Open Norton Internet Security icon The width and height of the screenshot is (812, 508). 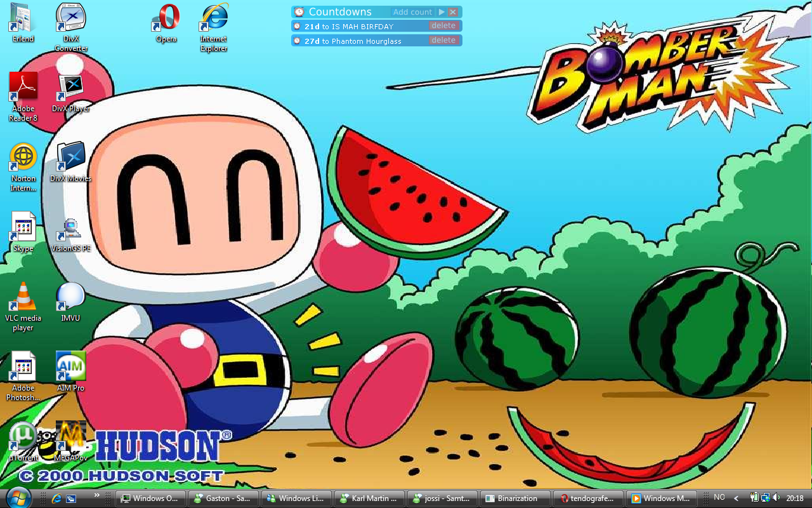pyautogui.click(x=23, y=167)
